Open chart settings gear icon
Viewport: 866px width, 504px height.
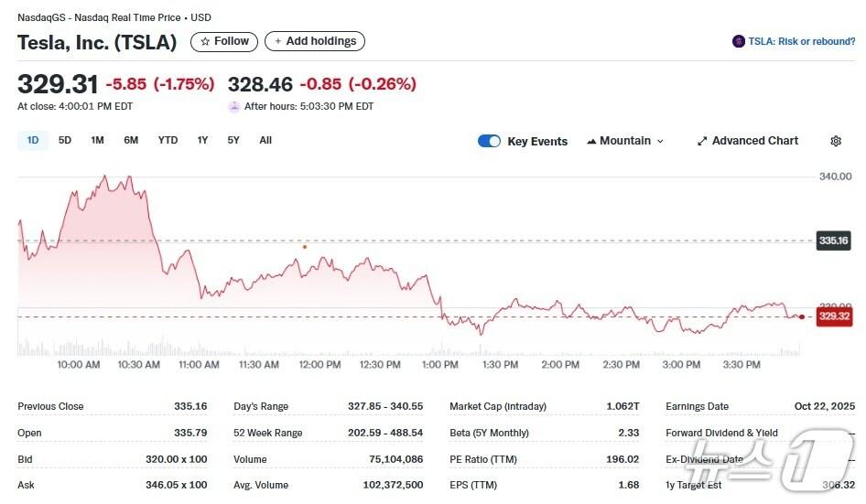pos(835,141)
